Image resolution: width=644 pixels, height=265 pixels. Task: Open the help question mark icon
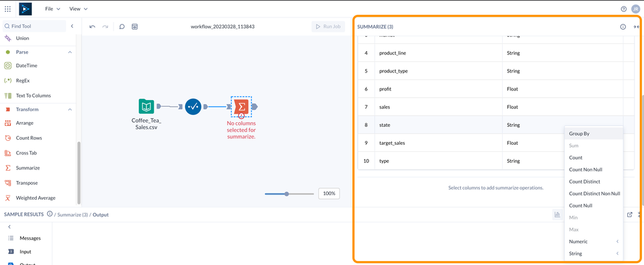[x=624, y=8]
